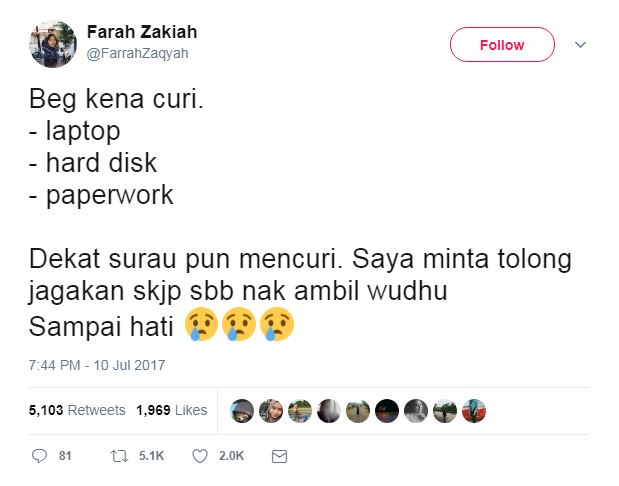This screenshot has height=486, width=619.
Task: Click the third liker avatar
Action: [300, 411]
